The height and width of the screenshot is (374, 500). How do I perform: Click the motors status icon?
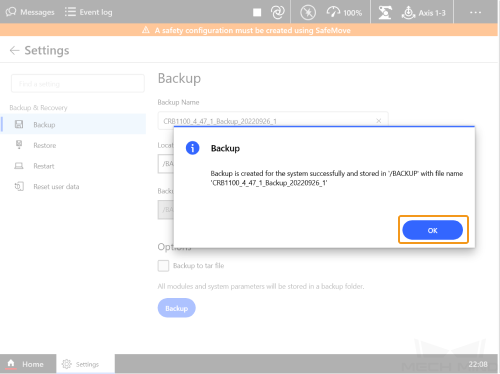(x=308, y=13)
